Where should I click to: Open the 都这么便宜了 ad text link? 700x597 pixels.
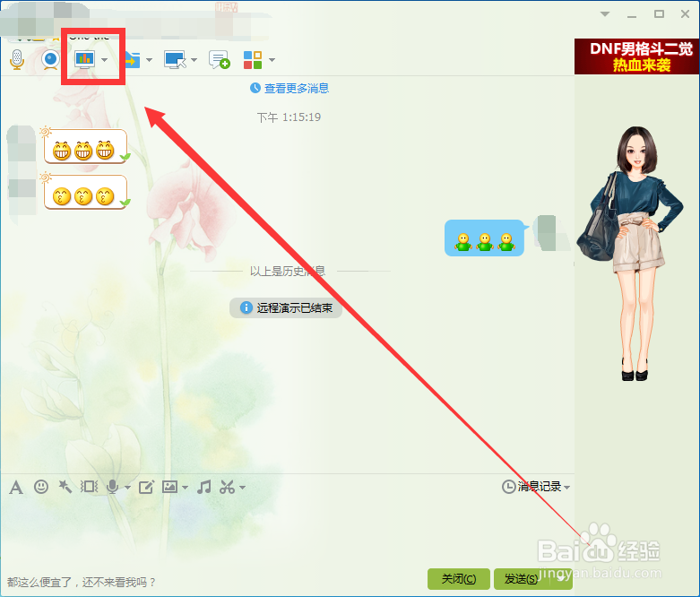pyautogui.click(x=82, y=583)
